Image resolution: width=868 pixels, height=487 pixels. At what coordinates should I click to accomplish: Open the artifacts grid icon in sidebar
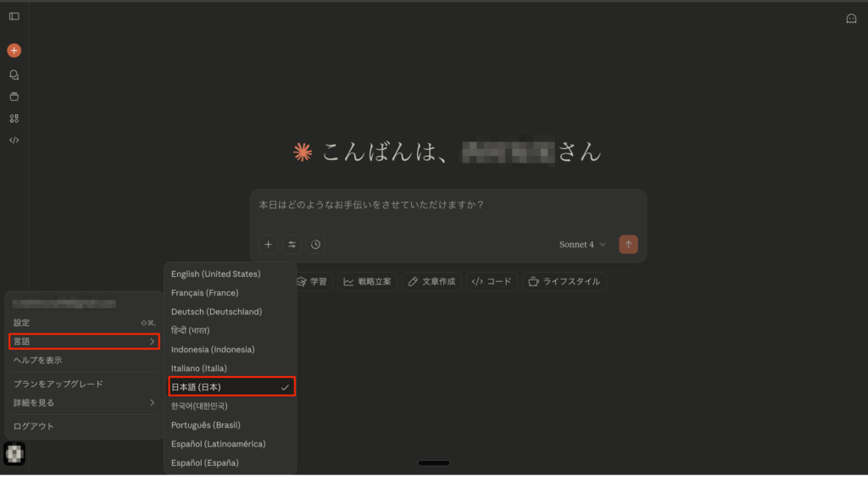pyautogui.click(x=14, y=119)
